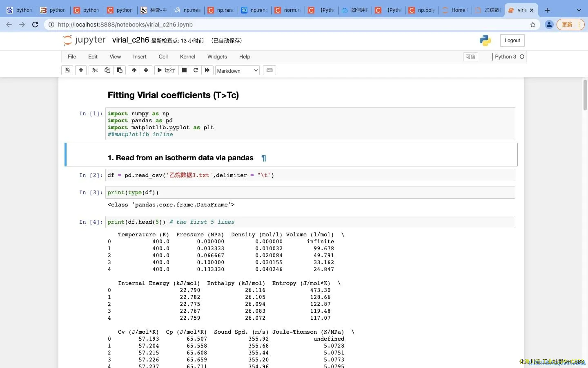Click the Logout button
588x368 pixels.
coord(512,40)
